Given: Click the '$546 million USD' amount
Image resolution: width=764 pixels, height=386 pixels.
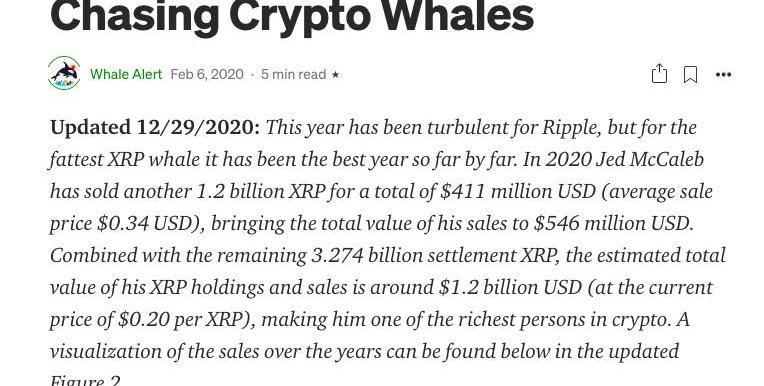Looking at the screenshot, I should [x=613, y=224].
